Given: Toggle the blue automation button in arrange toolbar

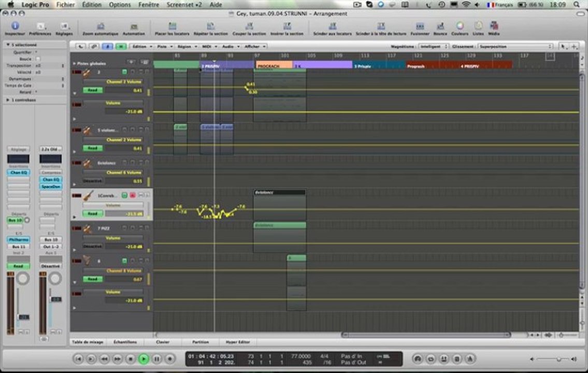Looking at the screenshot, I should point(108,47).
